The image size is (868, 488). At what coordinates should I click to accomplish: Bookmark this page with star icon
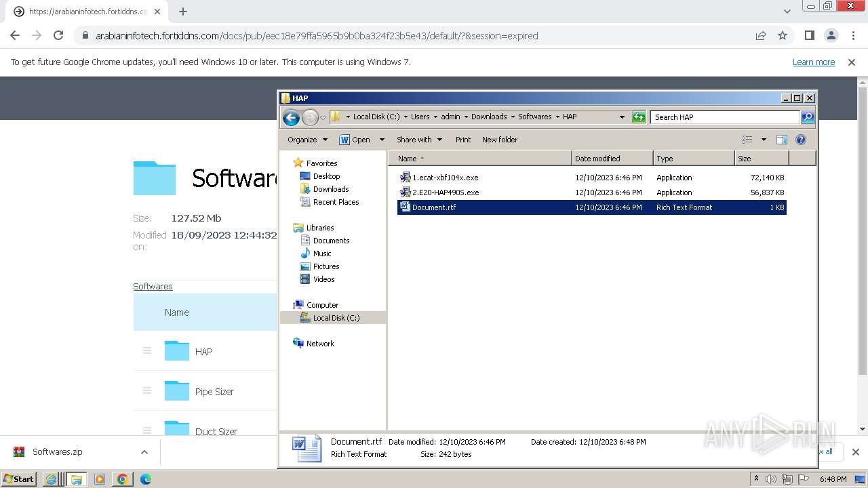tap(783, 36)
